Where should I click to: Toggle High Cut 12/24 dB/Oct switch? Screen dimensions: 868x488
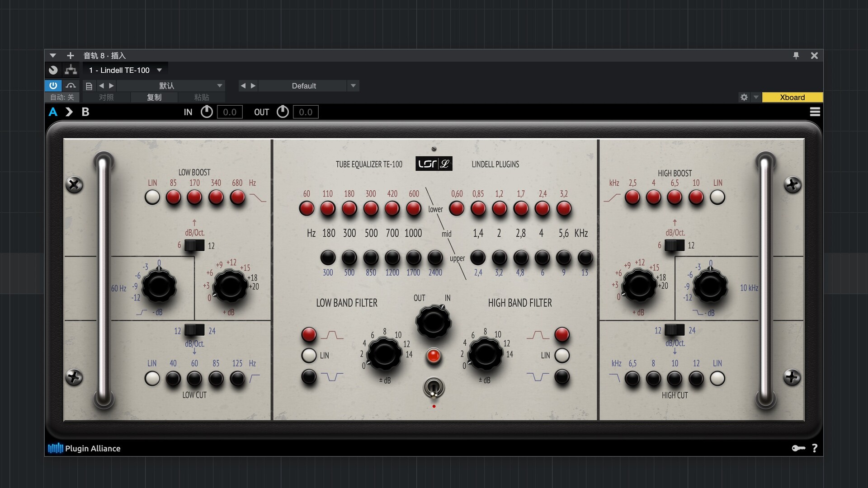tap(675, 330)
